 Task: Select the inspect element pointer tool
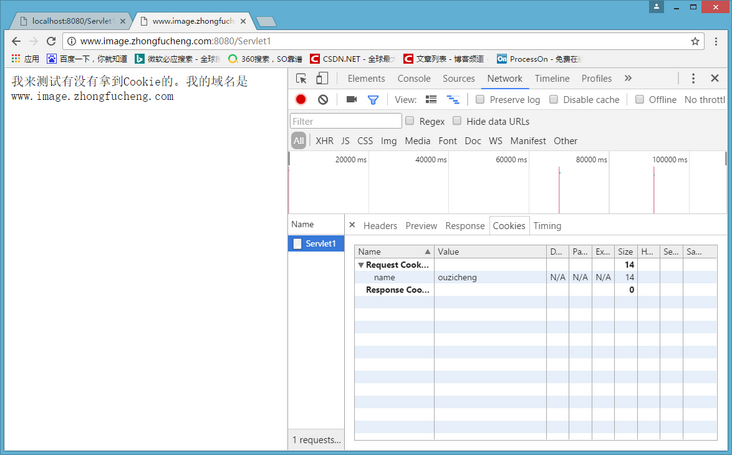point(301,78)
